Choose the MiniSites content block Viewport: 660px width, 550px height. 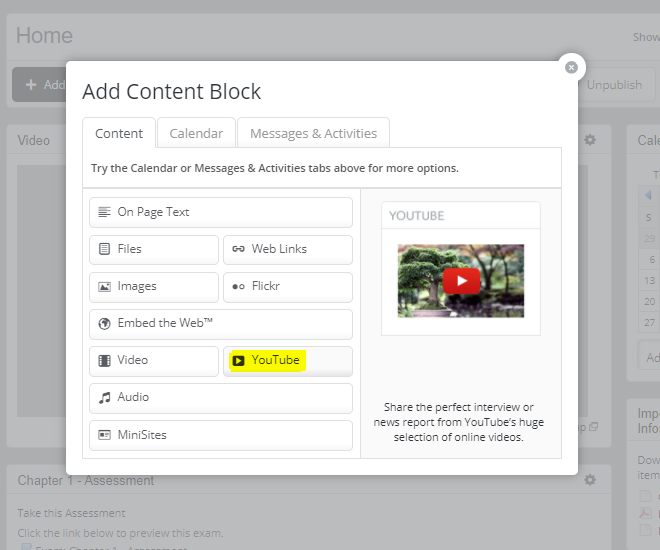221,435
